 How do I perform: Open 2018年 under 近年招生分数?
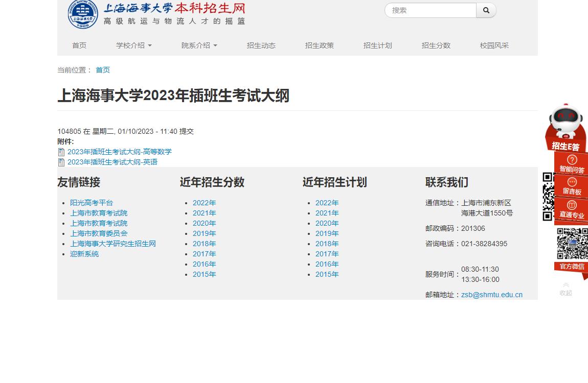pyautogui.click(x=205, y=244)
